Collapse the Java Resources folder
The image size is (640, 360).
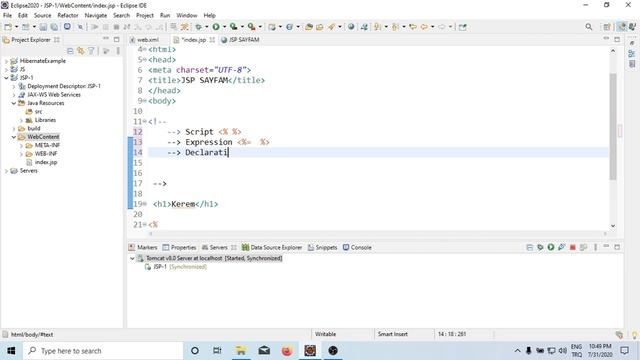click(13, 103)
